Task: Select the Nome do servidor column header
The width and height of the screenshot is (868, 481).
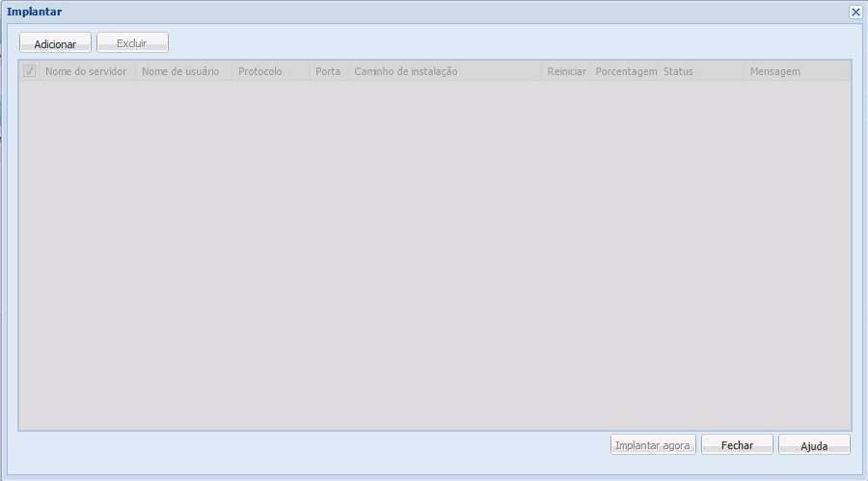Action: [x=88, y=71]
